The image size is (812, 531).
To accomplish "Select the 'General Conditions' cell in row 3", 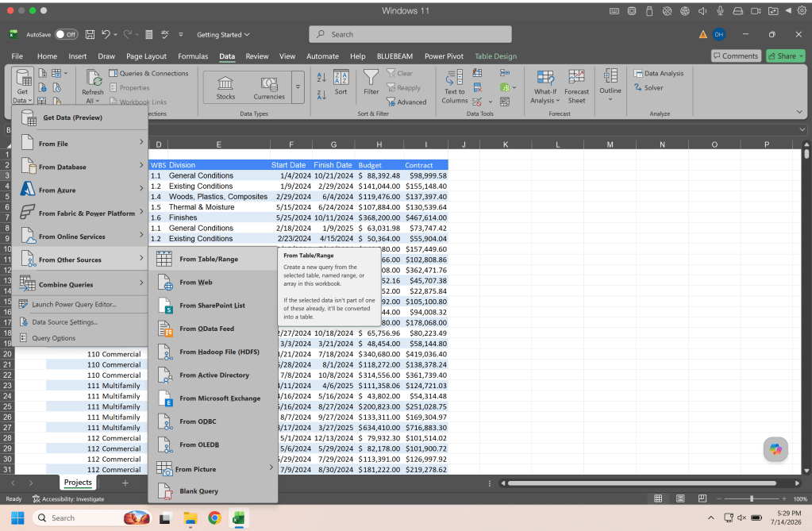I will pos(218,175).
